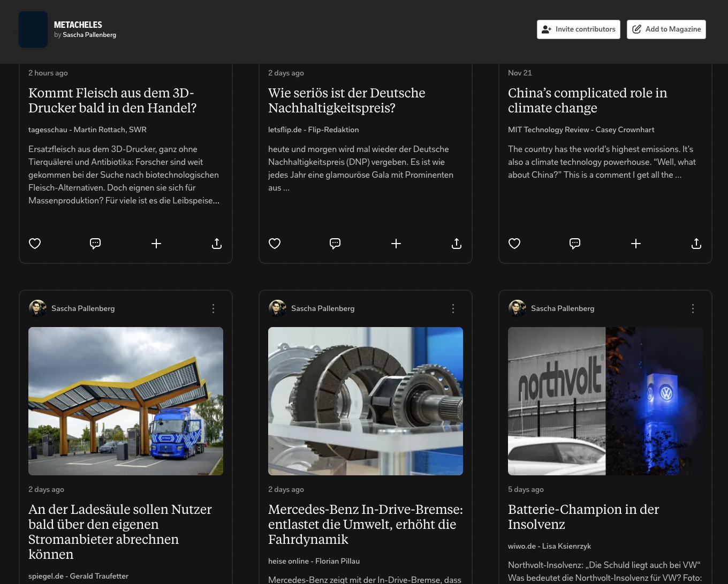Image resolution: width=728 pixels, height=584 pixels.
Task: Click the Invite contributors button
Action: tap(579, 29)
